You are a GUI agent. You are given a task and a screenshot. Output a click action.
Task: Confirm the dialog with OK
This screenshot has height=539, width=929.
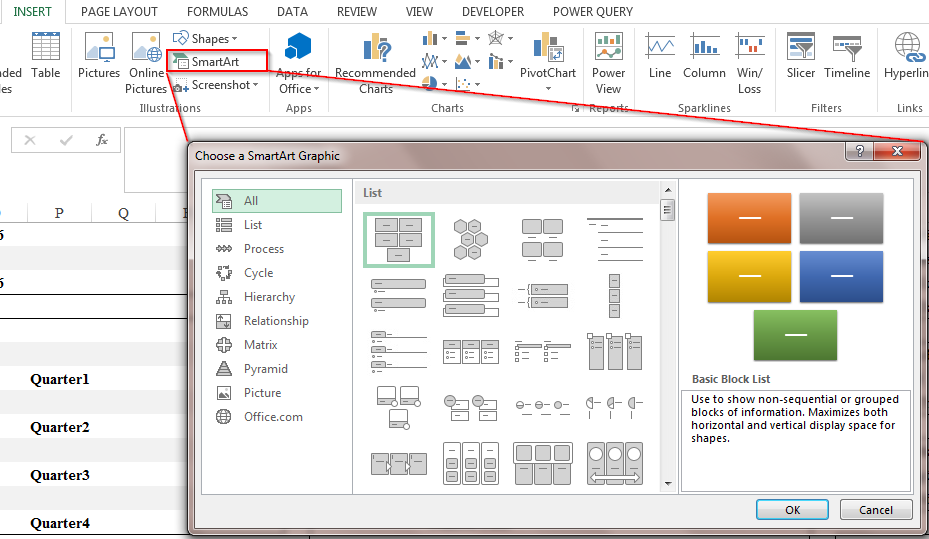pos(792,510)
